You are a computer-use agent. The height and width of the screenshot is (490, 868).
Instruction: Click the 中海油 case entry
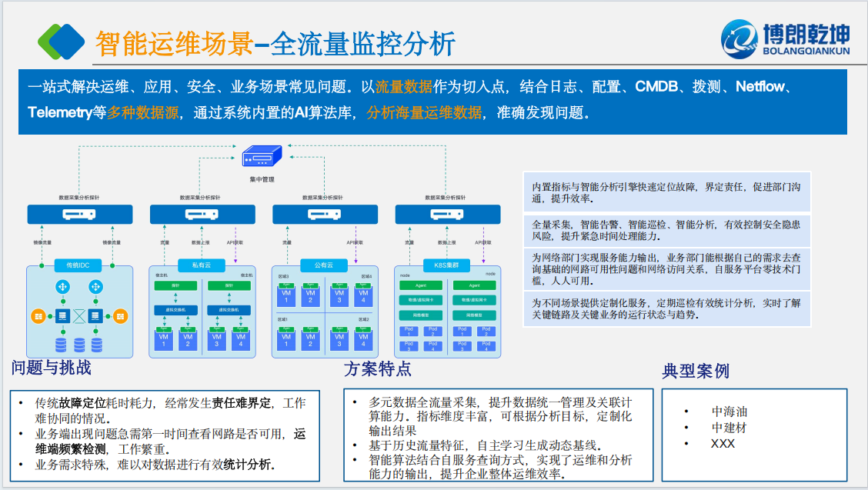pyautogui.click(x=729, y=412)
